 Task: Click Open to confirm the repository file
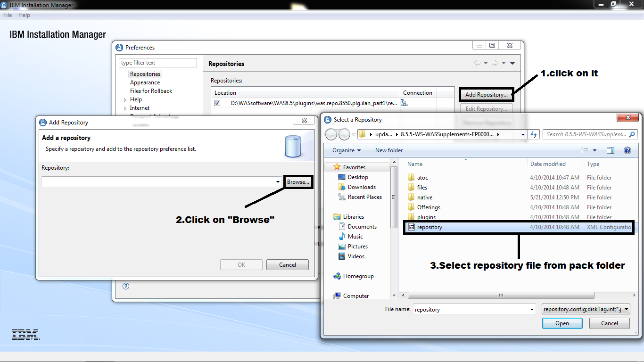click(562, 323)
